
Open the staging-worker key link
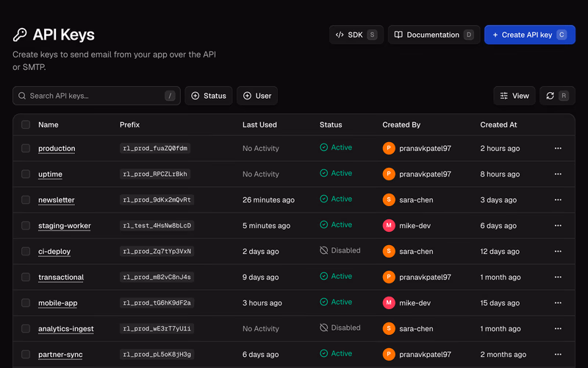pyautogui.click(x=65, y=226)
